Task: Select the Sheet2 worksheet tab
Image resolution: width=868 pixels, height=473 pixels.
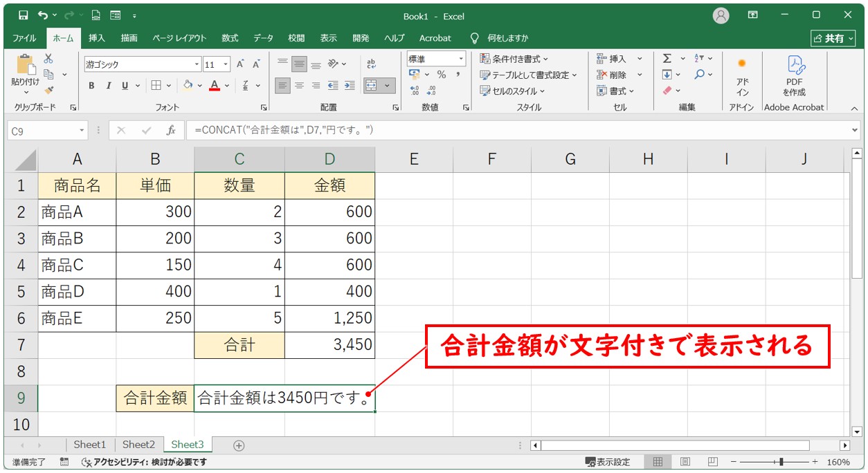Action: pos(138,445)
